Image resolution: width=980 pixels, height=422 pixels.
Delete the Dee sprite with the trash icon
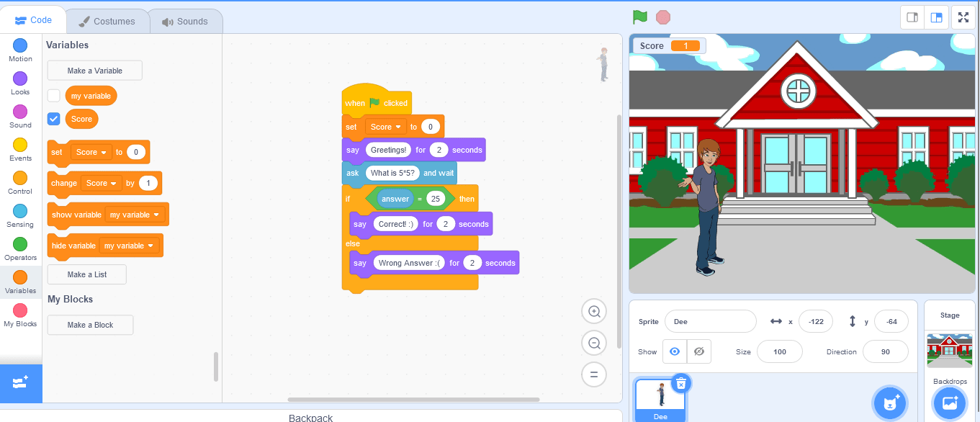click(x=680, y=383)
